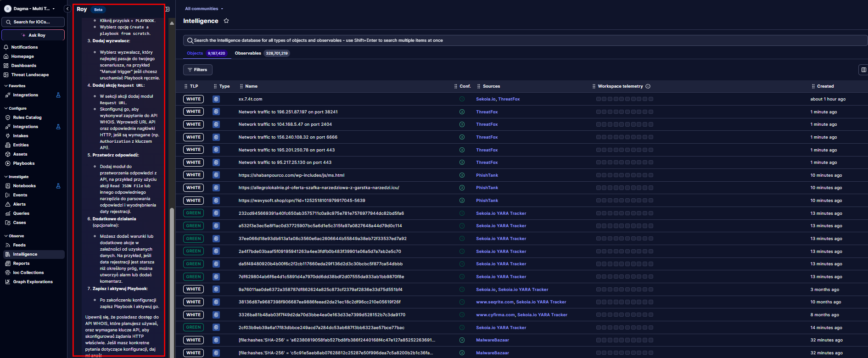Click the Roy panel vertical scrollbar

pos(172,275)
